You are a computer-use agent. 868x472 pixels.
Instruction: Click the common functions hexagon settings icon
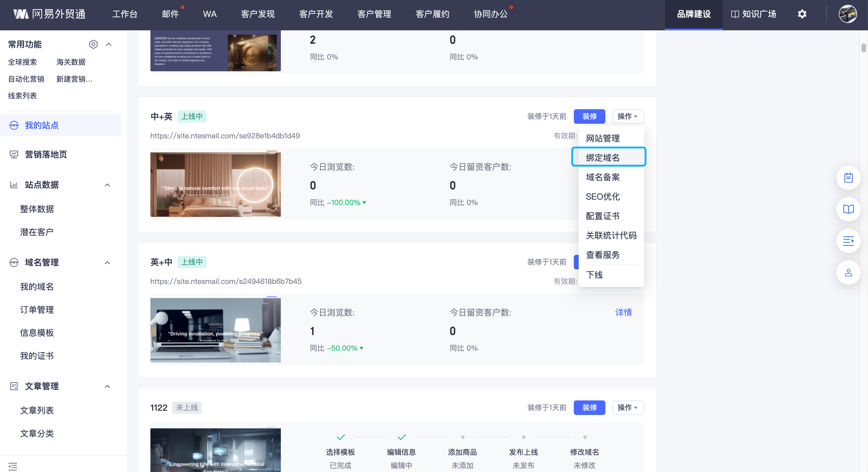pyautogui.click(x=93, y=44)
